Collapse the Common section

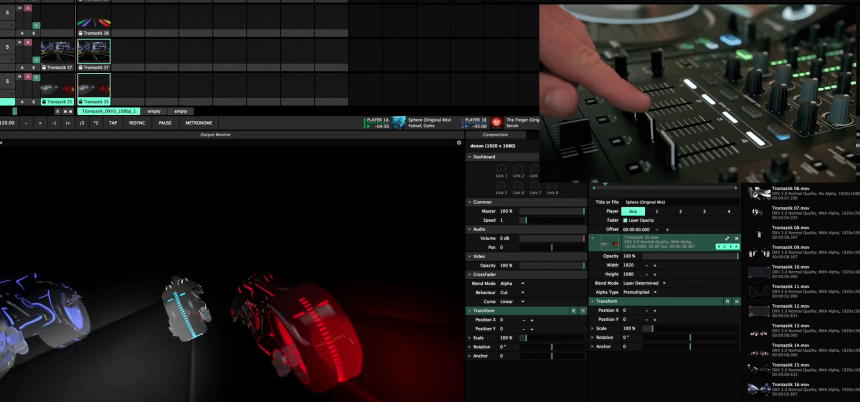tap(469, 202)
